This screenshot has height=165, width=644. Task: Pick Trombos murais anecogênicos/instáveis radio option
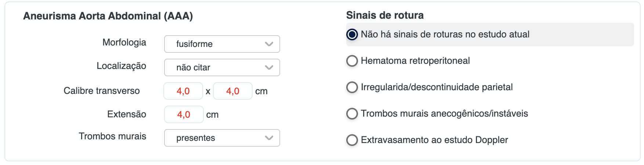[352, 114]
